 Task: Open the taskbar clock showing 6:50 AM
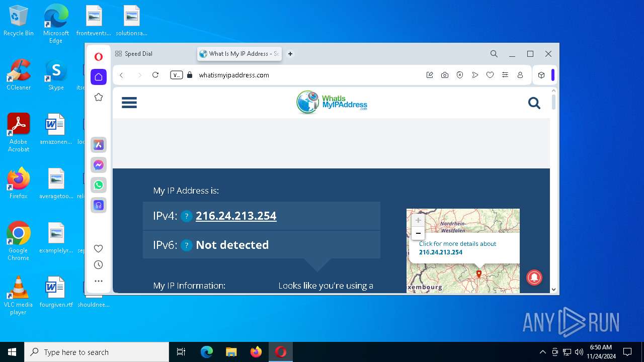click(x=601, y=352)
